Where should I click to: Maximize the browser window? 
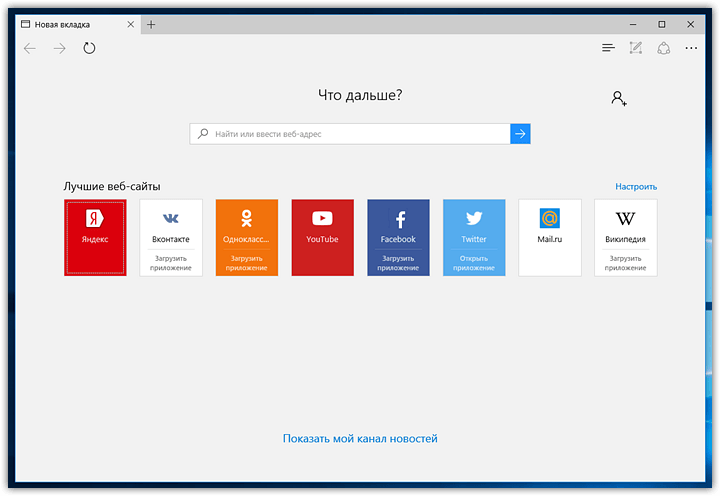pos(662,24)
